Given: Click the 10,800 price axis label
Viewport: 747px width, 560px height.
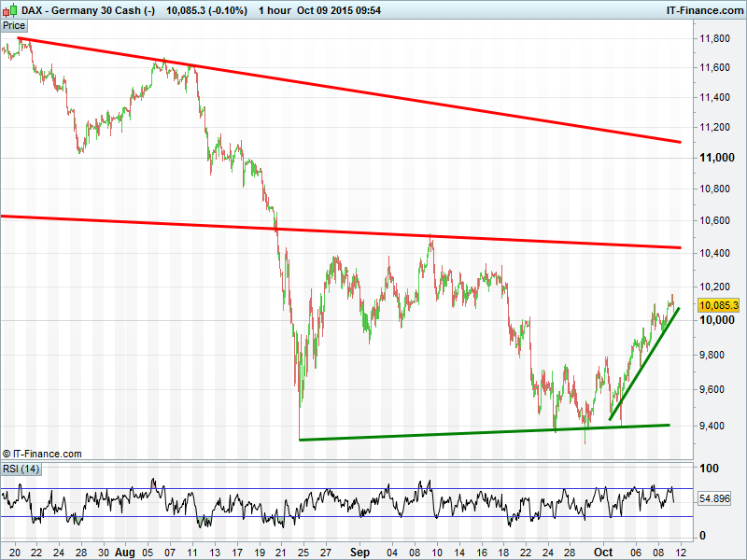Looking at the screenshot, I should tap(714, 189).
